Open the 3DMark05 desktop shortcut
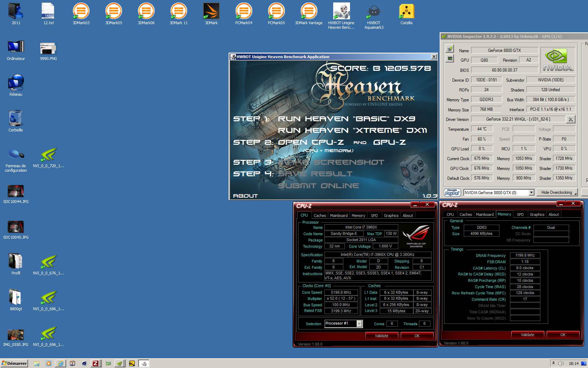 click(x=113, y=13)
